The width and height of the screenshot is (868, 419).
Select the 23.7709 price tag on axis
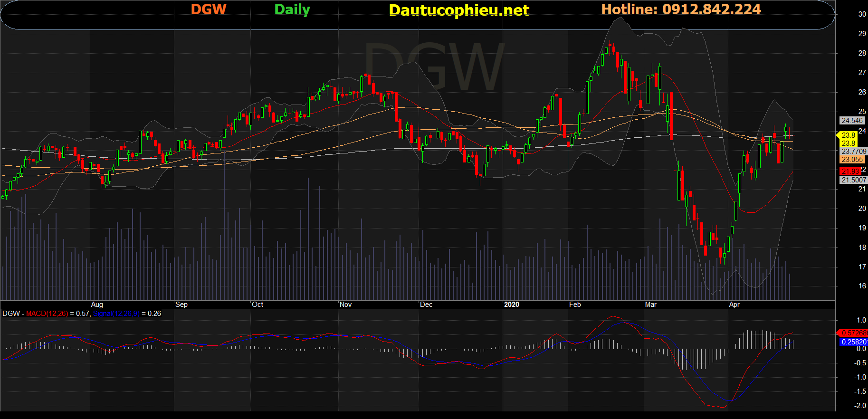pyautogui.click(x=854, y=152)
